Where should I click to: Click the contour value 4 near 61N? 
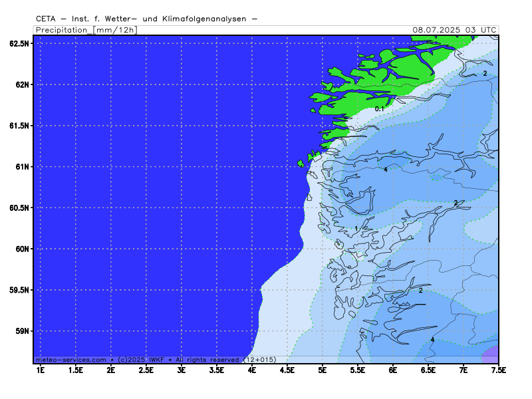pyautogui.click(x=386, y=170)
